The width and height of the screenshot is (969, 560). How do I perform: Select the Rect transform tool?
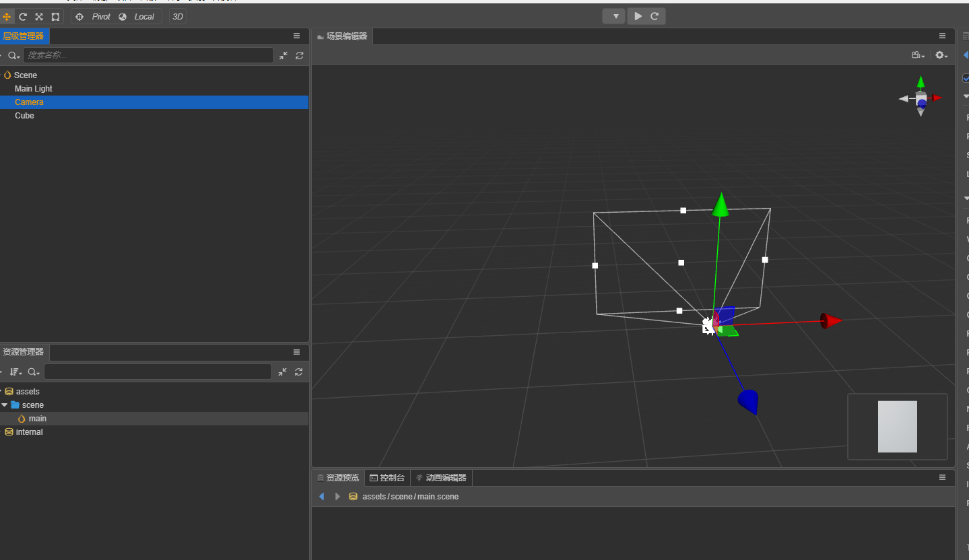[55, 17]
